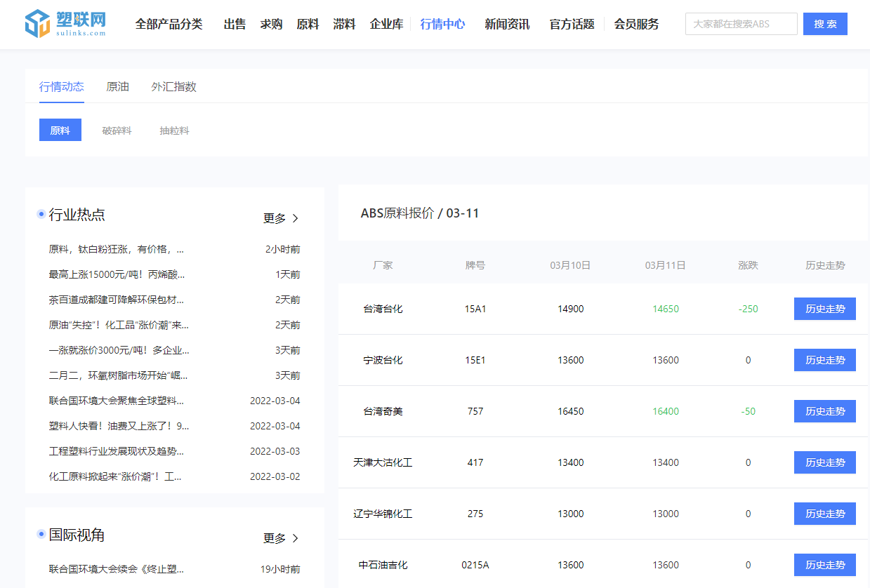Open the article 一涨就涨价3000元/吨！多企业
Image resolution: width=870 pixels, height=588 pixels.
[119, 350]
